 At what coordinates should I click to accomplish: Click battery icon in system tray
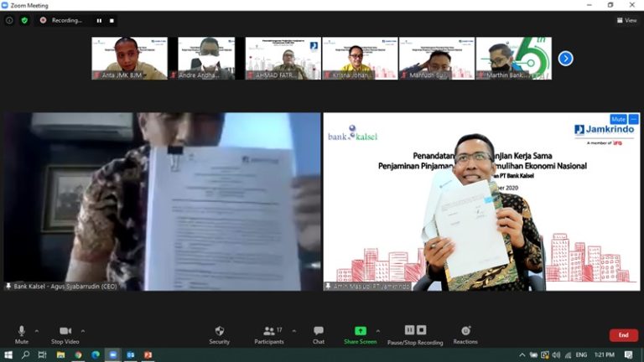point(533,355)
